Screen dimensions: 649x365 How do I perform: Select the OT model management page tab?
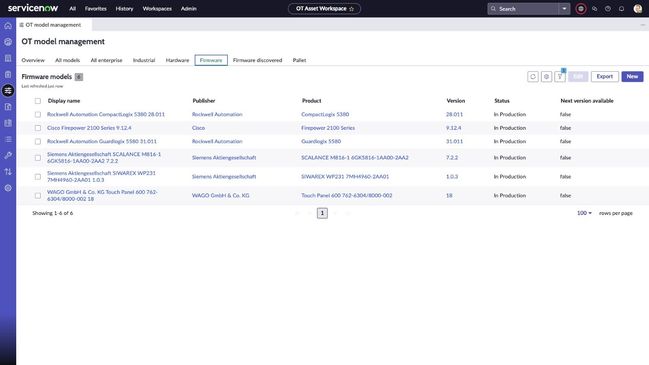(x=54, y=25)
